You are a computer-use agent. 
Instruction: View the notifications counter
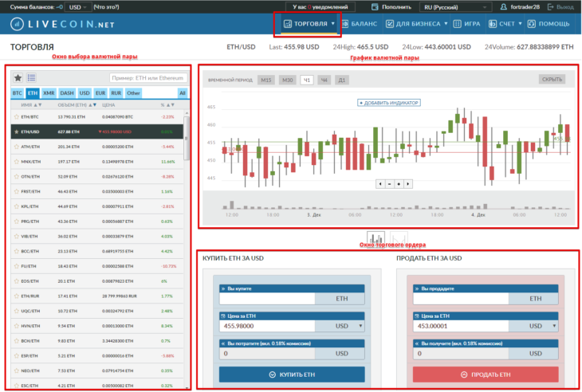(x=320, y=6)
